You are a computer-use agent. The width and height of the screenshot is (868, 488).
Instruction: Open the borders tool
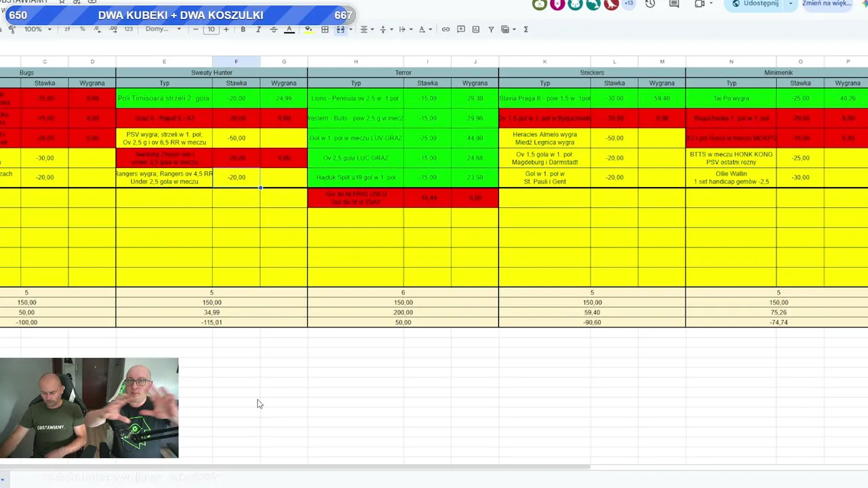coord(325,29)
